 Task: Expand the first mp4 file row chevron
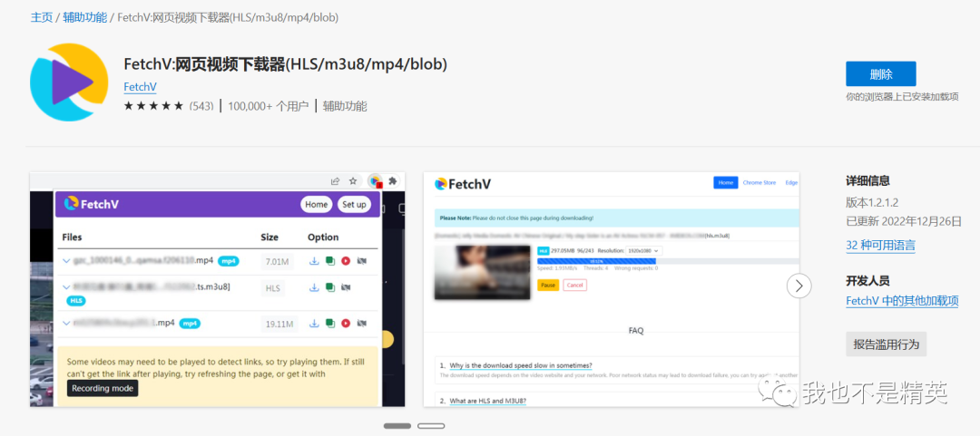point(66,261)
